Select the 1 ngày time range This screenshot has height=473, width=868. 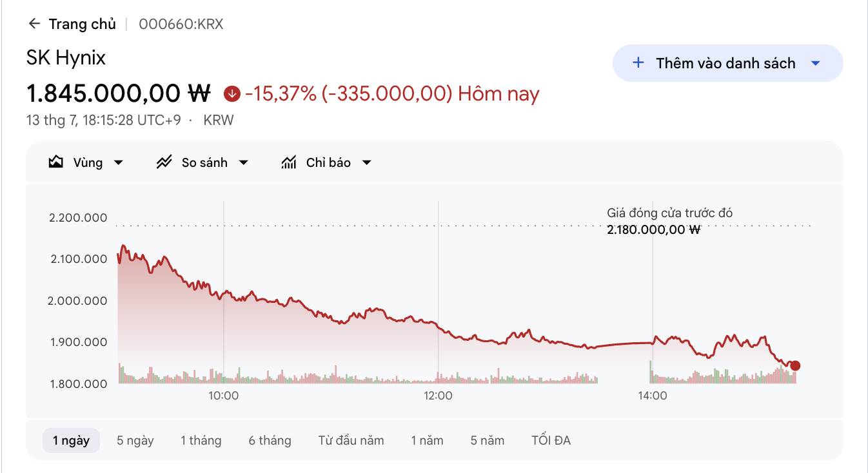point(71,441)
